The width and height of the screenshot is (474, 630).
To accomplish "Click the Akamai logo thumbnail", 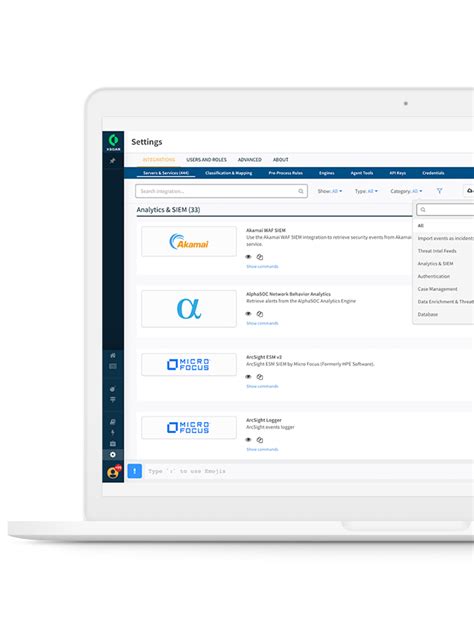I will click(x=189, y=241).
